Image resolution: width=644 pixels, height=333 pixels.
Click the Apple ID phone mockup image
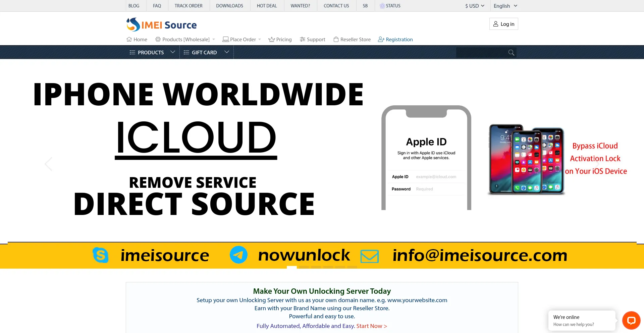click(426, 158)
